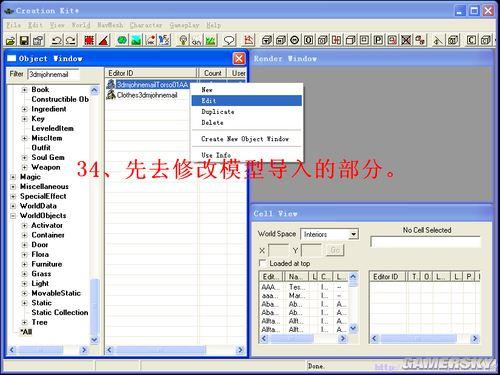
Task: Choose Edit in the context menu
Action: (247, 100)
